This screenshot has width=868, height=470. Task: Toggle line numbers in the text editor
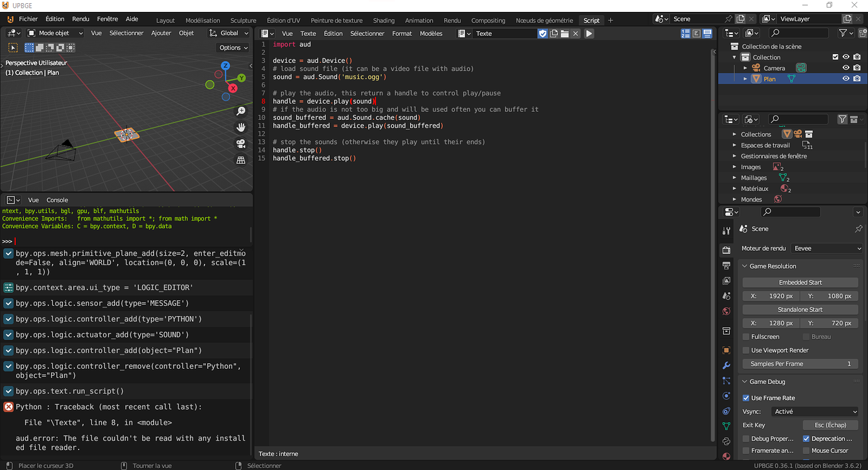(x=686, y=33)
